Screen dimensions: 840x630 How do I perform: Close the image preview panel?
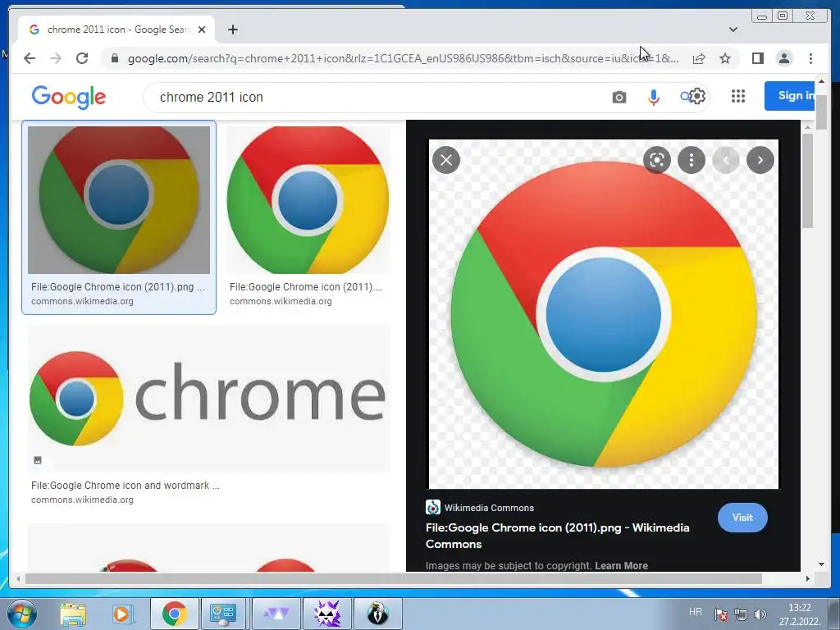[446, 160]
